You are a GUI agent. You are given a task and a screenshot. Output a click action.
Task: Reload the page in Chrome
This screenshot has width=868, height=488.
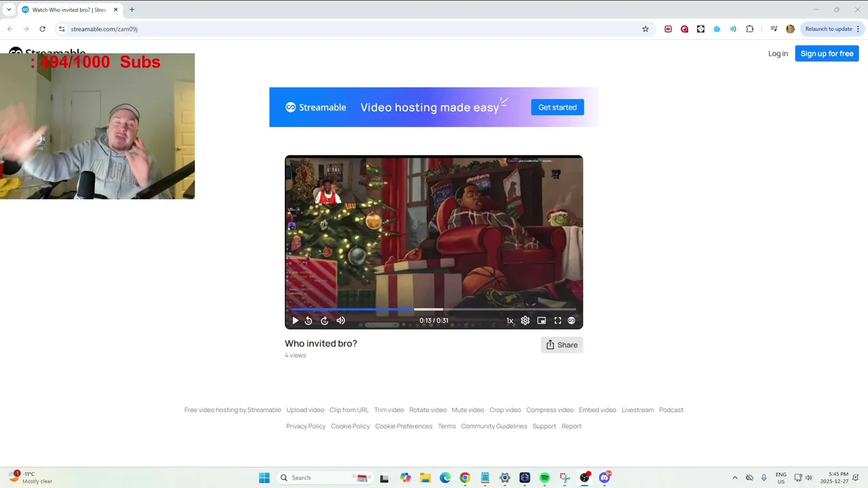pos(42,29)
